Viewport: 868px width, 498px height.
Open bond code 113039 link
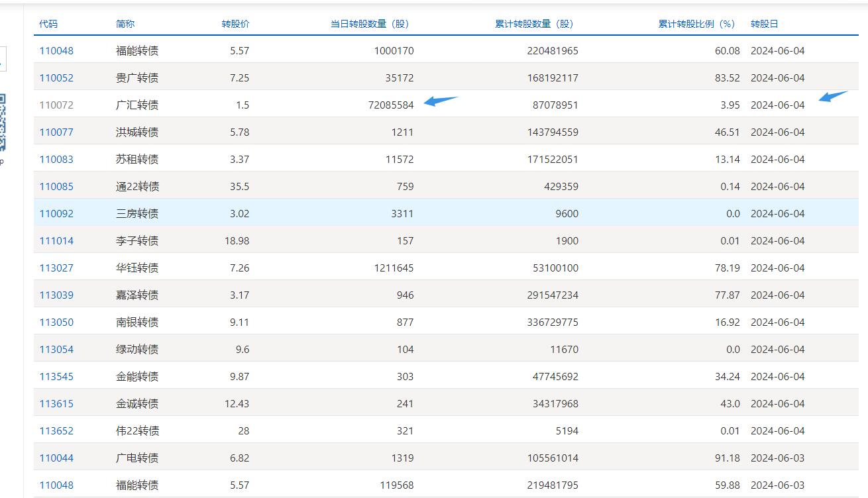[56, 295]
